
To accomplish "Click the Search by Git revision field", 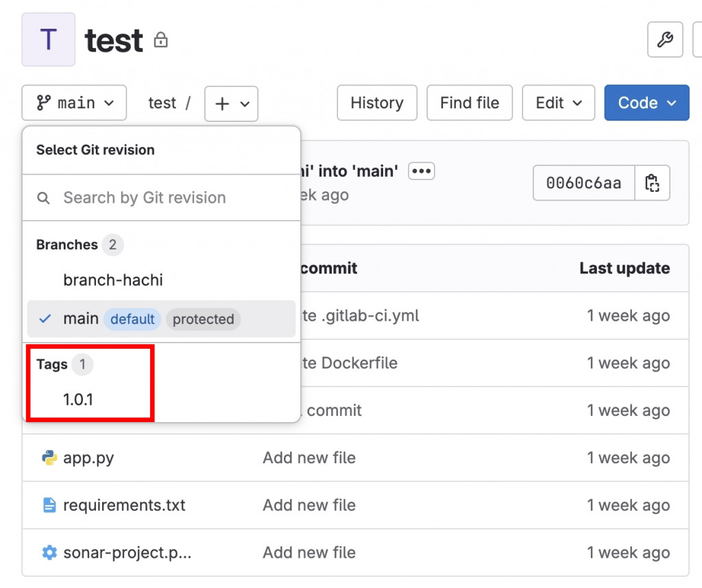I will 161,198.
